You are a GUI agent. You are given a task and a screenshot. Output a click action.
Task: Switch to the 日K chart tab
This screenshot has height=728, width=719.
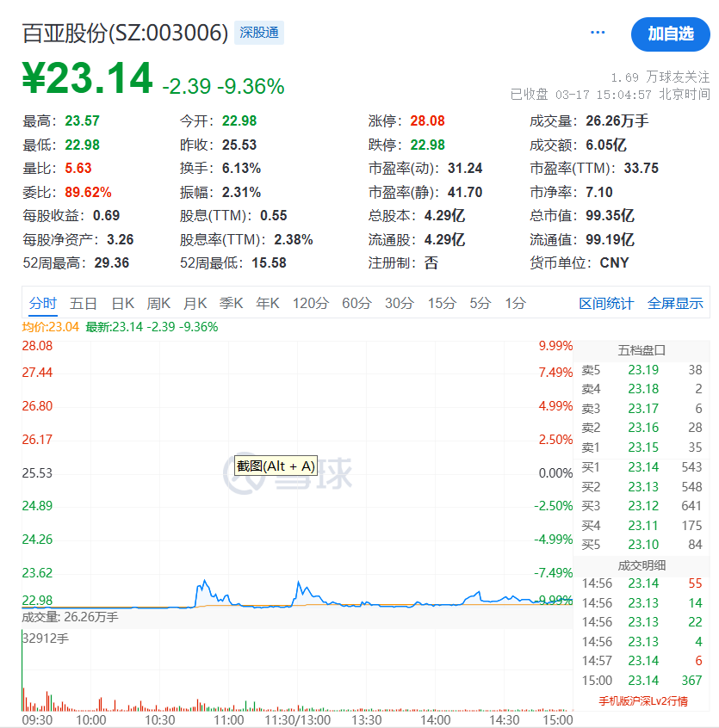point(122,303)
